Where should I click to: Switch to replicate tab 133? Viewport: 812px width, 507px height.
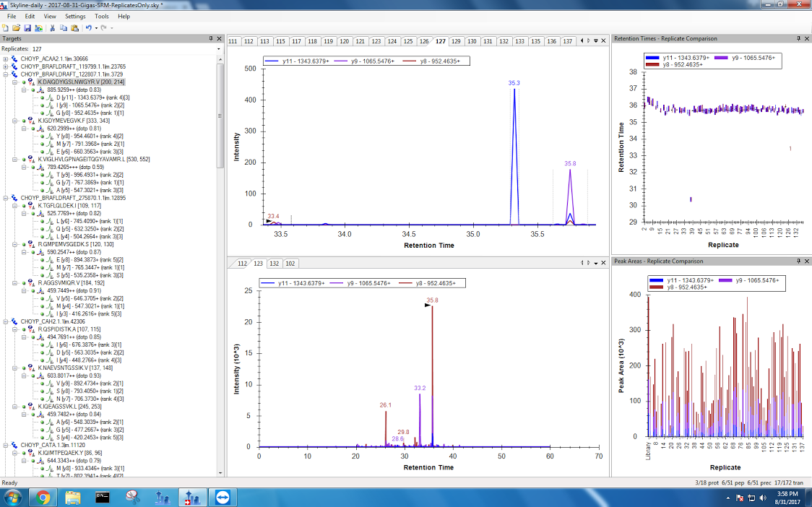tap(519, 41)
